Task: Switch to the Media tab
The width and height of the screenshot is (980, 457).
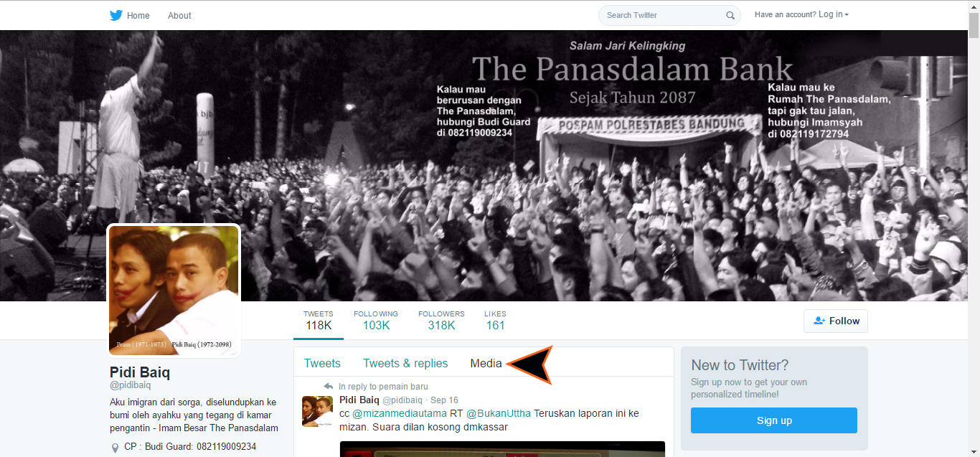Action: [486, 363]
